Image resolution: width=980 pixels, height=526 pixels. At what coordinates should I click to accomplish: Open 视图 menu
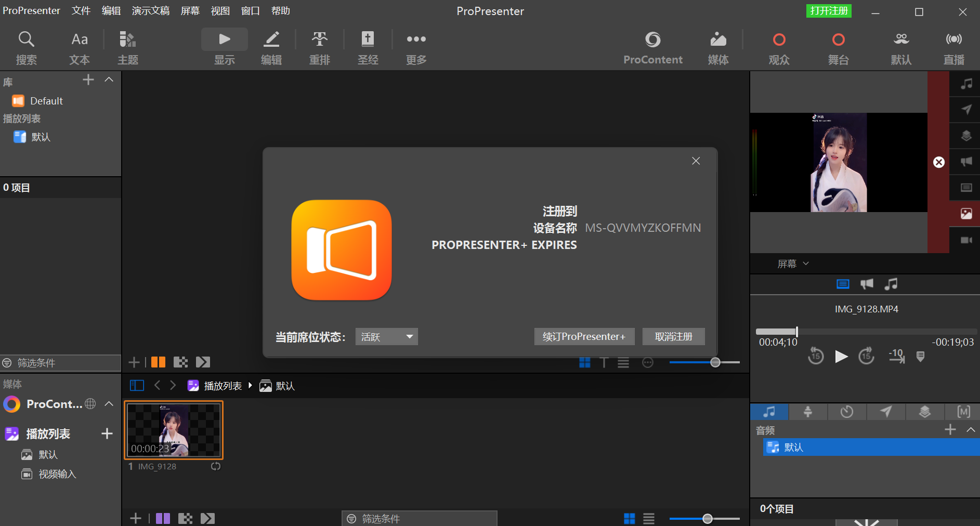click(x=220, y=11)
